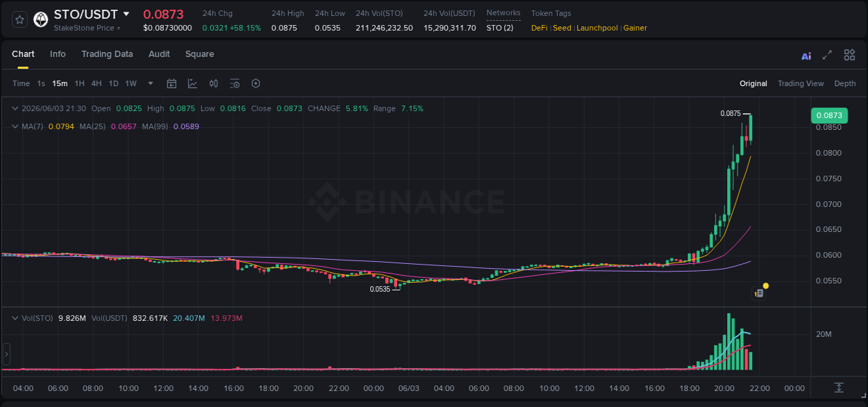Click the 0.0535 low price marker
The image size is (868, 407).
380,289
